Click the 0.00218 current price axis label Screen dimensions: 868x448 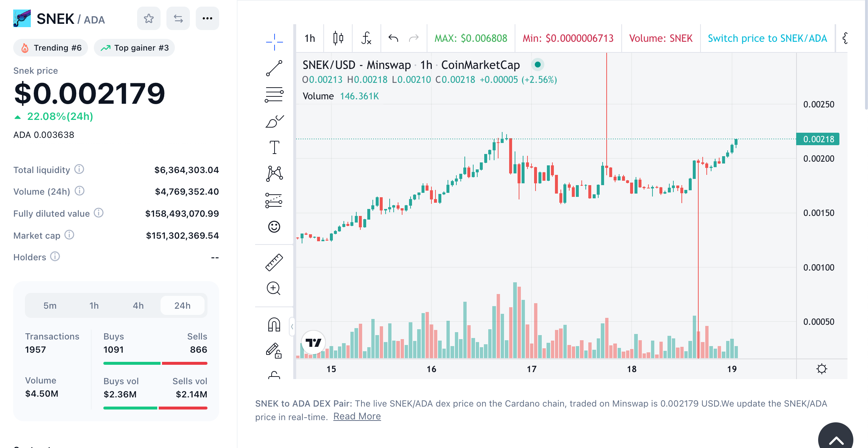818,139
